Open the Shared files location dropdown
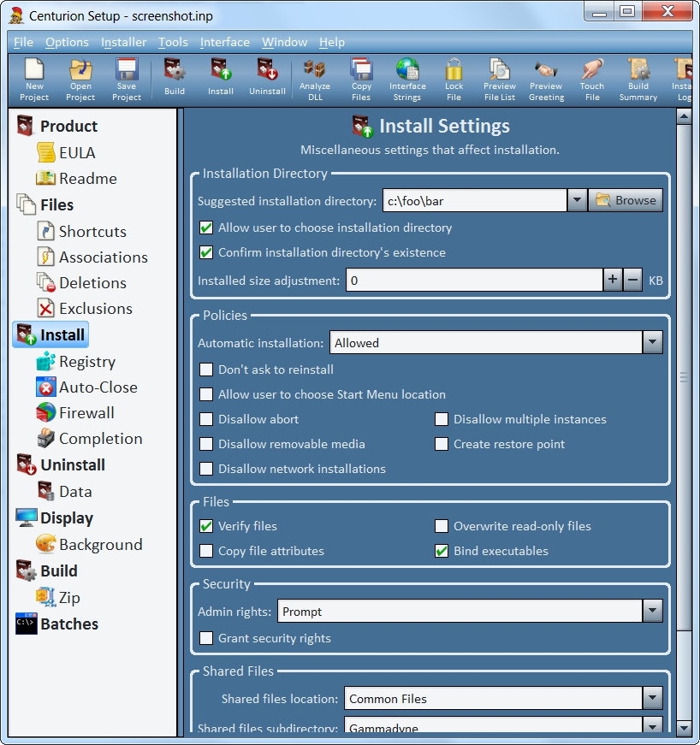Screen dimensions: 700x745 (652, 699)
